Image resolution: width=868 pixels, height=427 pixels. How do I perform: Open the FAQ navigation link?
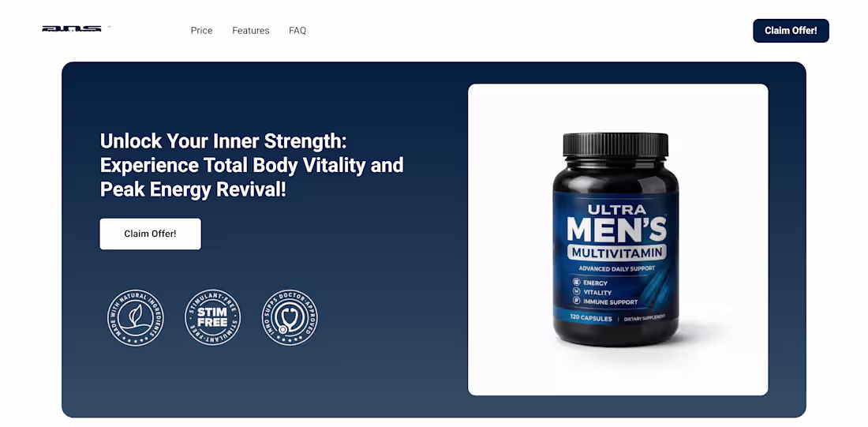[297, 31]
